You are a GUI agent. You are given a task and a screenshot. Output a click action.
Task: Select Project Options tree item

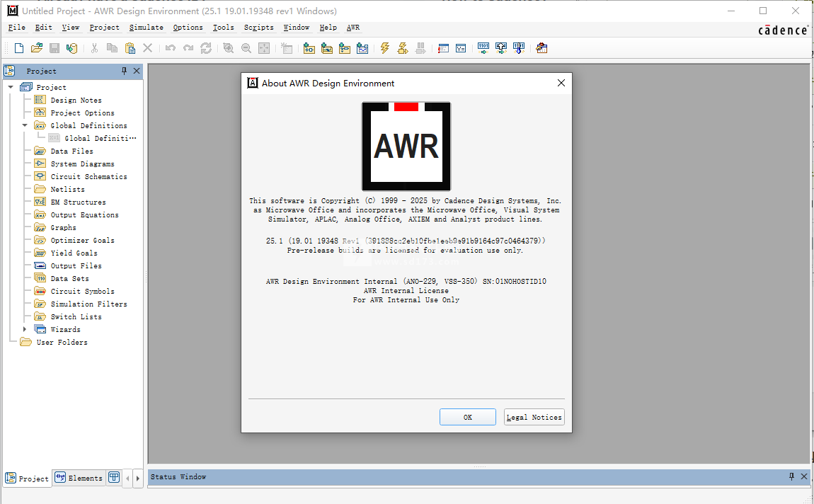tap(82, 113)
